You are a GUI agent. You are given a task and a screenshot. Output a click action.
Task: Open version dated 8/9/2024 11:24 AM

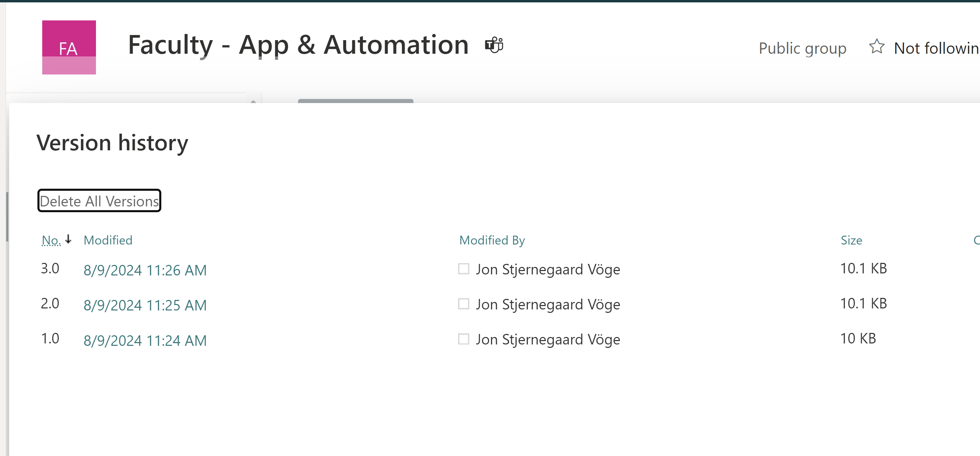click(145, 340)
